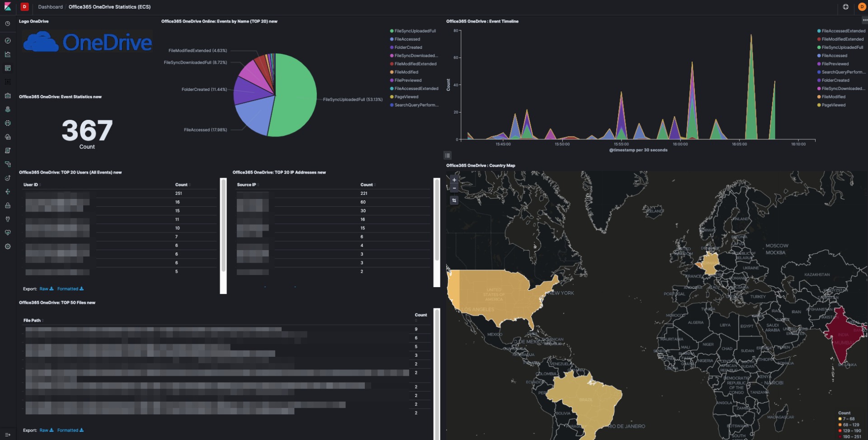Screen dimensions: 868x440
Task: Open Management gear icon in sidebar
Action: point(8,246)
